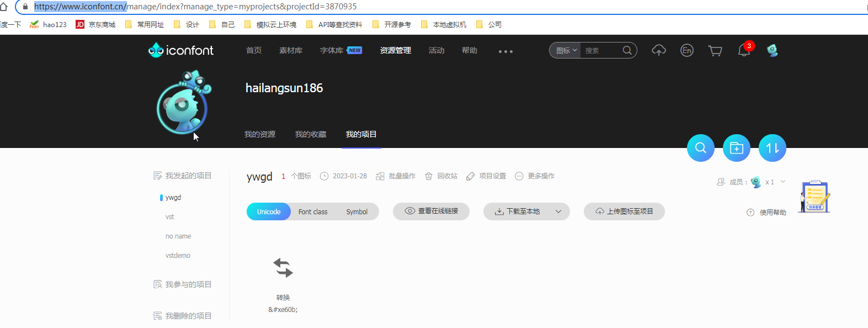Open 京东商城 bookmark
The width and height of the screenshot is (868, 328).
[x=96, y=24]
